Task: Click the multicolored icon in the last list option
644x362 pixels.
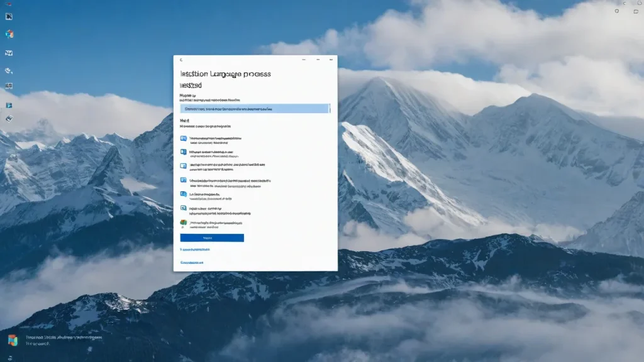Action: [183, 222]
